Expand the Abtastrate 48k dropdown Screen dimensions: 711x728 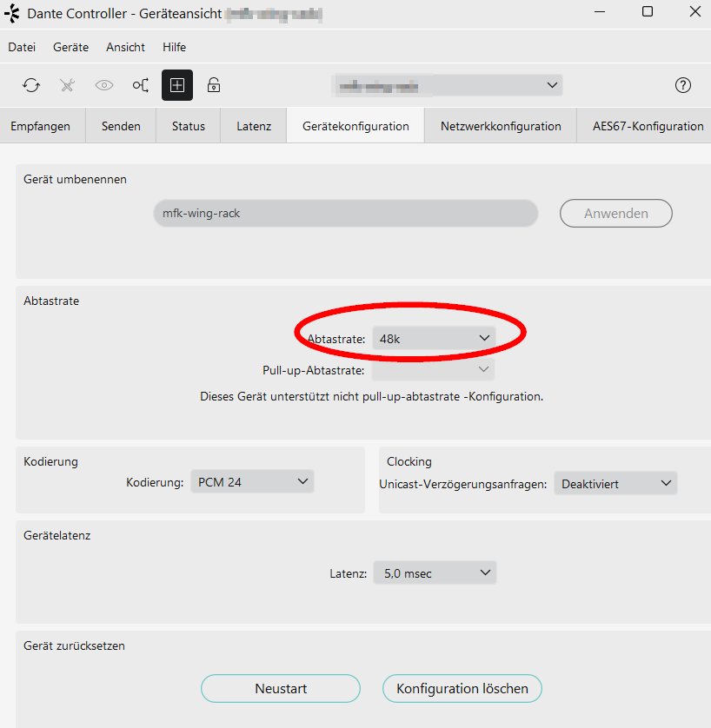click(x=434, y=339)
